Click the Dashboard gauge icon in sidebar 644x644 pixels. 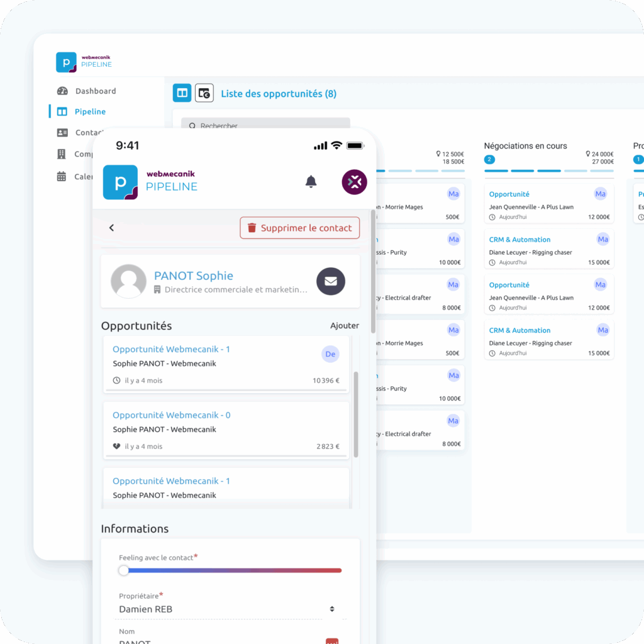62,91
